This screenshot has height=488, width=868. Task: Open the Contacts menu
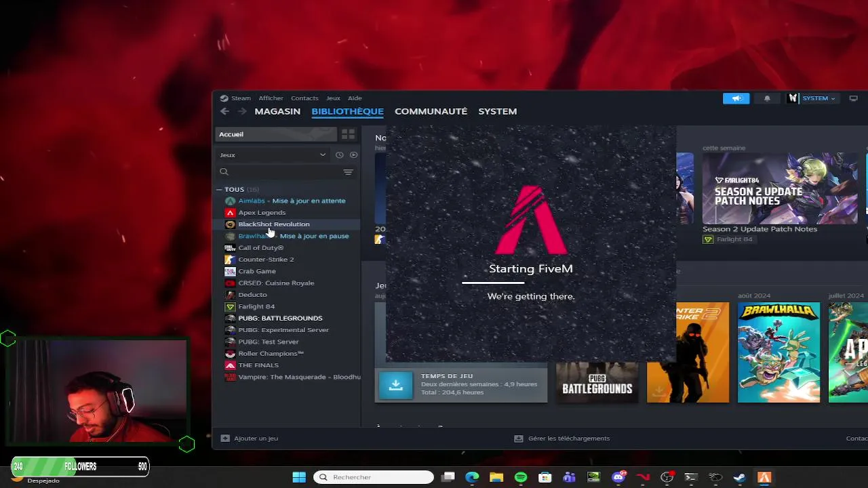pyautogui.click(x=304, y=98)
